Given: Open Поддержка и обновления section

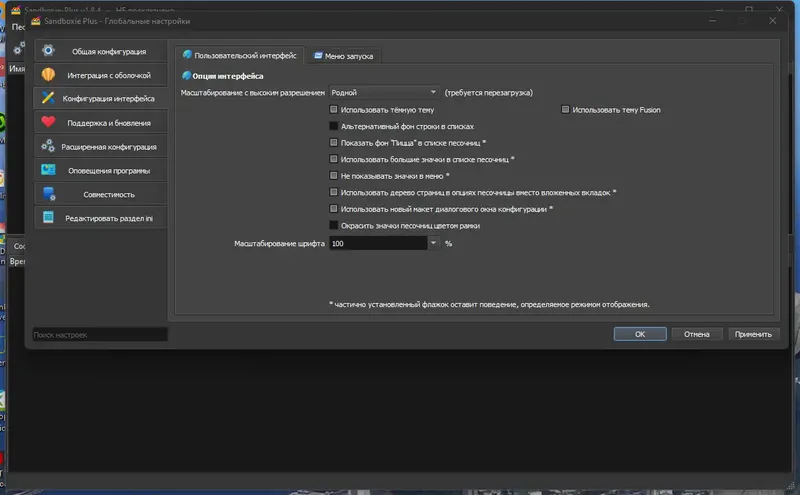Looking at the screenshot, I should (101, 122).
